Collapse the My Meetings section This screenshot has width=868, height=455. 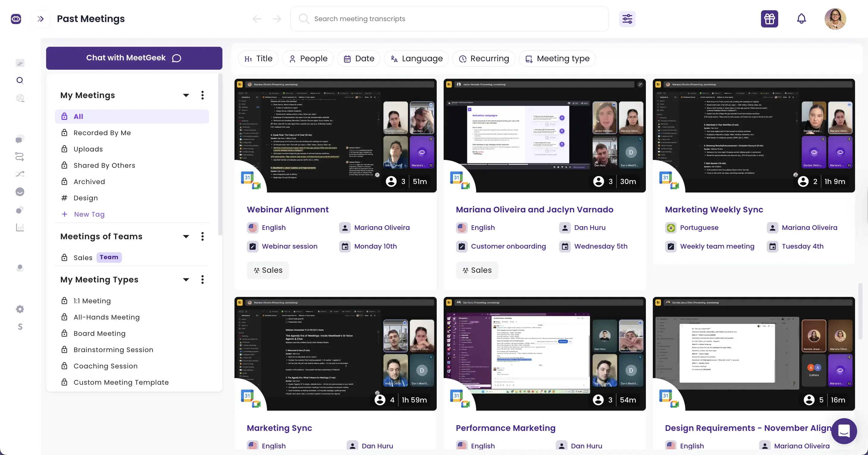pos(186,95)
